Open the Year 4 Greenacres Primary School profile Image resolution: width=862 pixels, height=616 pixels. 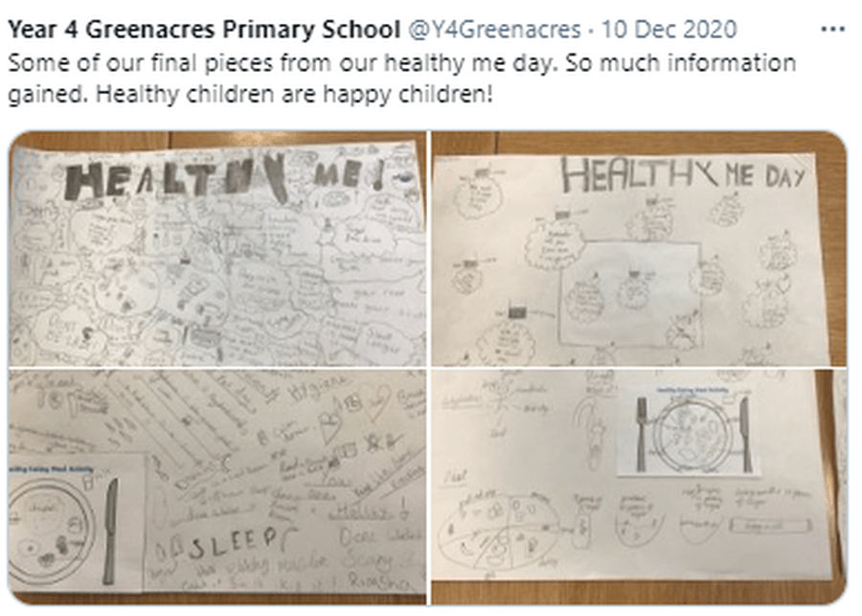[204, 29]
